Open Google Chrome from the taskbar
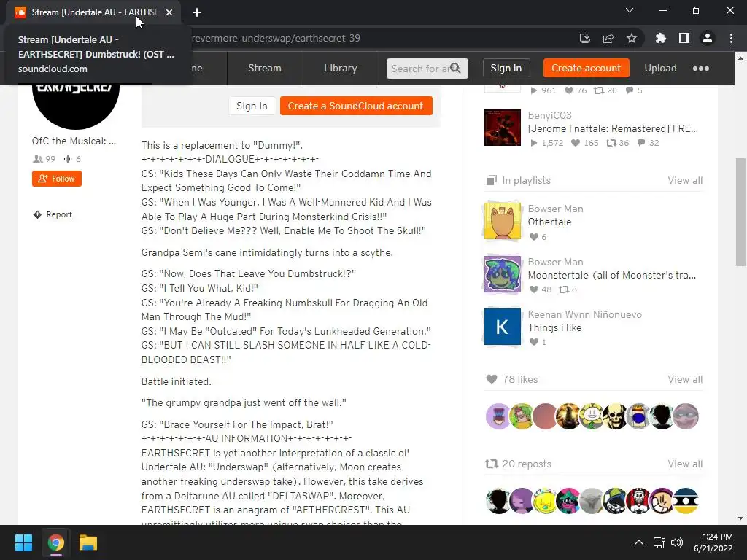 [x=55, y=542]
